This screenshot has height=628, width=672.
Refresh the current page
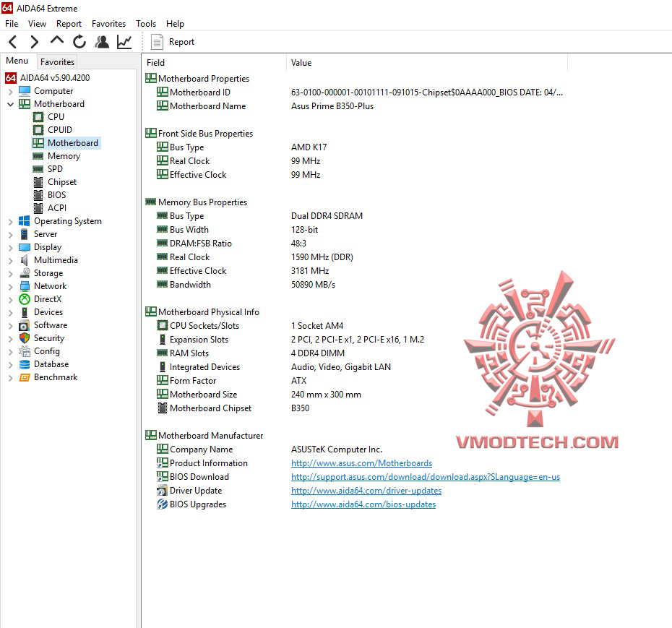[x=79, y=42]
